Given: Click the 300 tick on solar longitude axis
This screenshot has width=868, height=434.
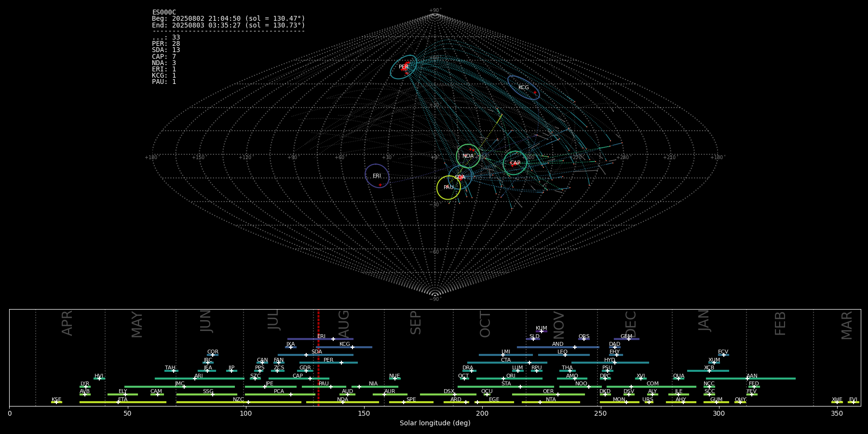Looking at the screenshot, I should click(x=719, y=413).
